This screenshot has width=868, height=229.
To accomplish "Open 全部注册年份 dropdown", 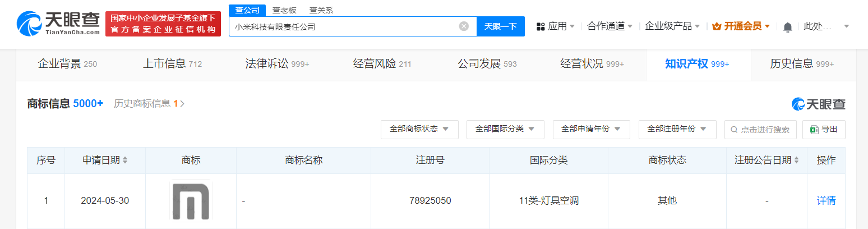I will coord(677,130).
